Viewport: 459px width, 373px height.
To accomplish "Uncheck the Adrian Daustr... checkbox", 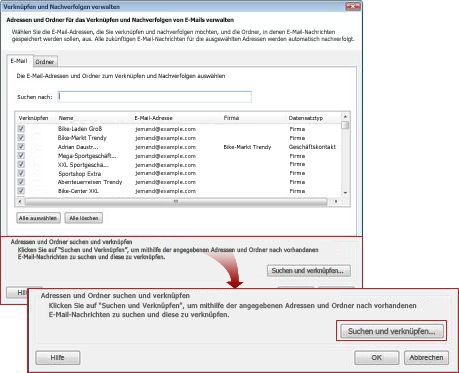I will (21, 147).
